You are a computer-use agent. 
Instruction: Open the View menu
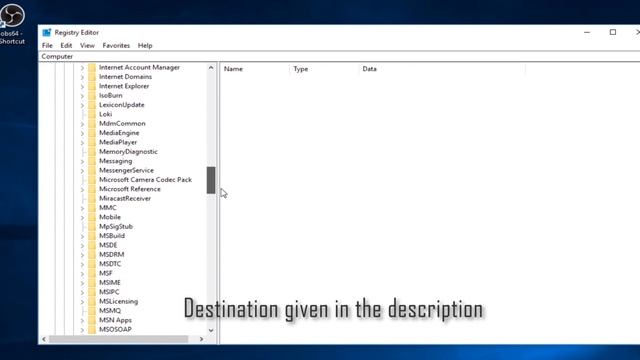[87, 45]
